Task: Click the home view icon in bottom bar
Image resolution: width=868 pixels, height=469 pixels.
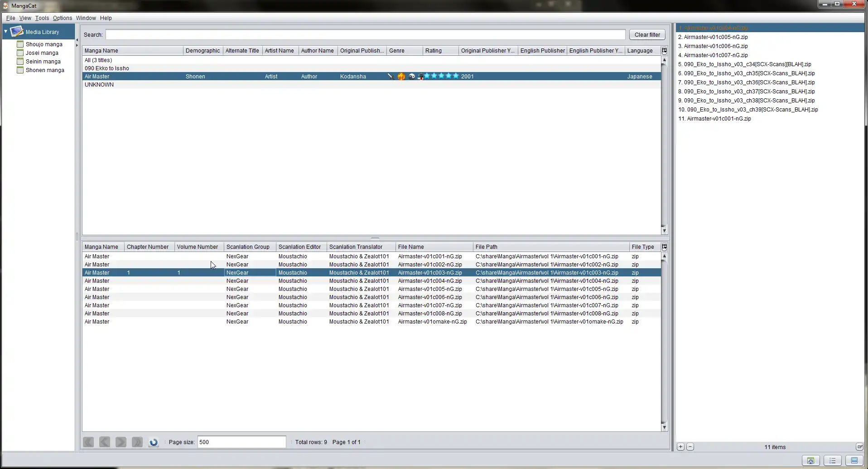Action: point(811,461)
